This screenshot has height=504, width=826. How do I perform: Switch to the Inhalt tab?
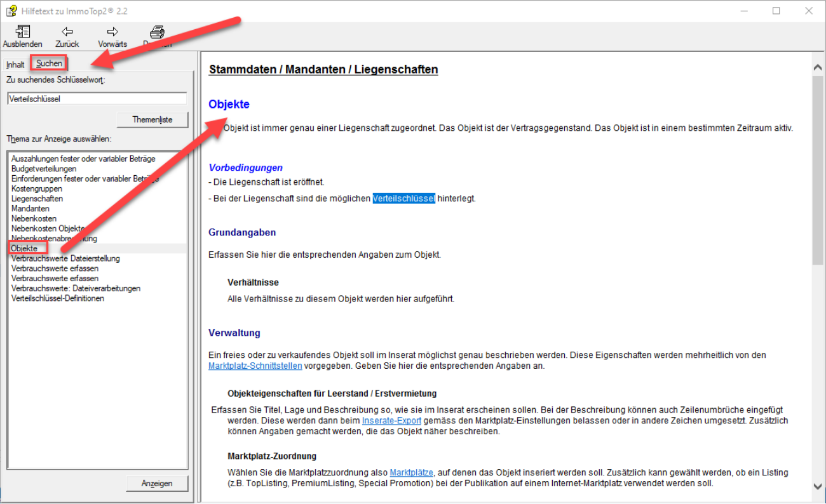point(15,65)
